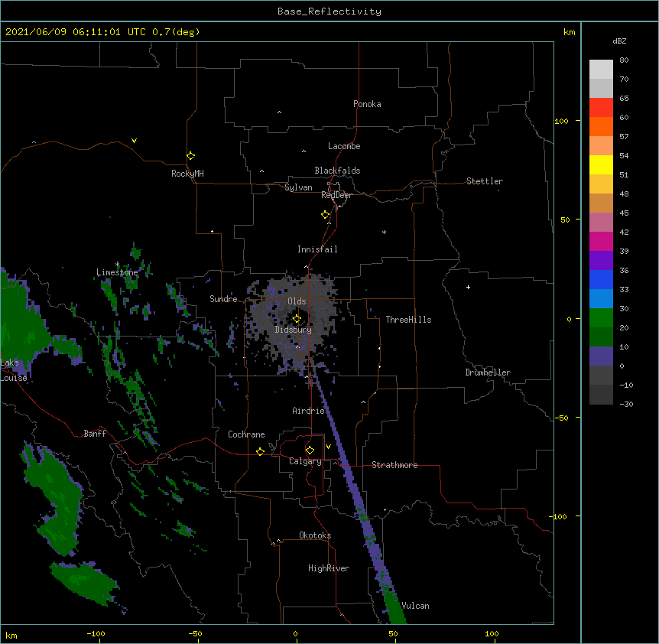Viewport: 659px width, 644px height.
Task: Select the Banff label
Action: (95, 434)
